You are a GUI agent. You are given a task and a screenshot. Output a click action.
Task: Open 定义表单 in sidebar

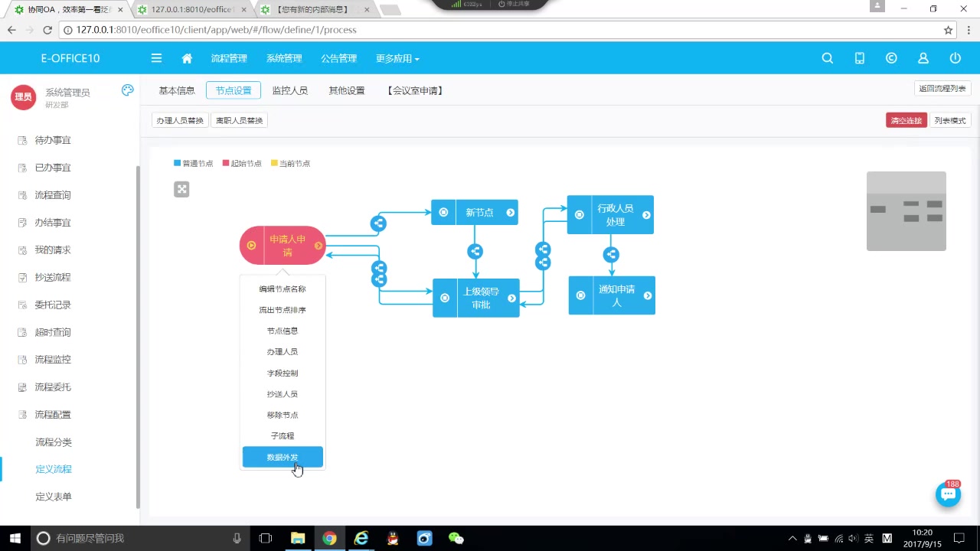pos(54,497)
